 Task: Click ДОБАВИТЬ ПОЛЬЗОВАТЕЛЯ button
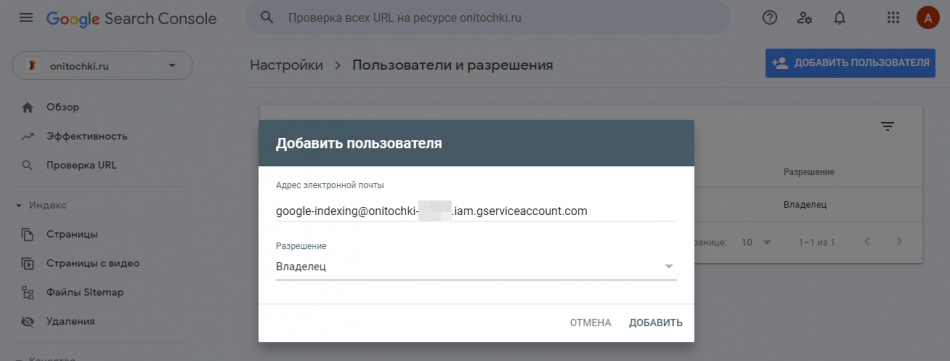pyautogui.click(x=850, y=63)
